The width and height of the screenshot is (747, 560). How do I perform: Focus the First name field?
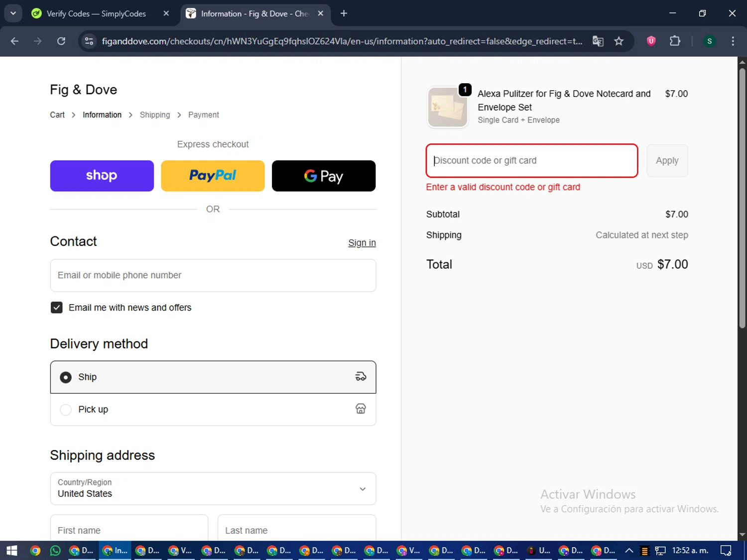[x=129, y=528]
